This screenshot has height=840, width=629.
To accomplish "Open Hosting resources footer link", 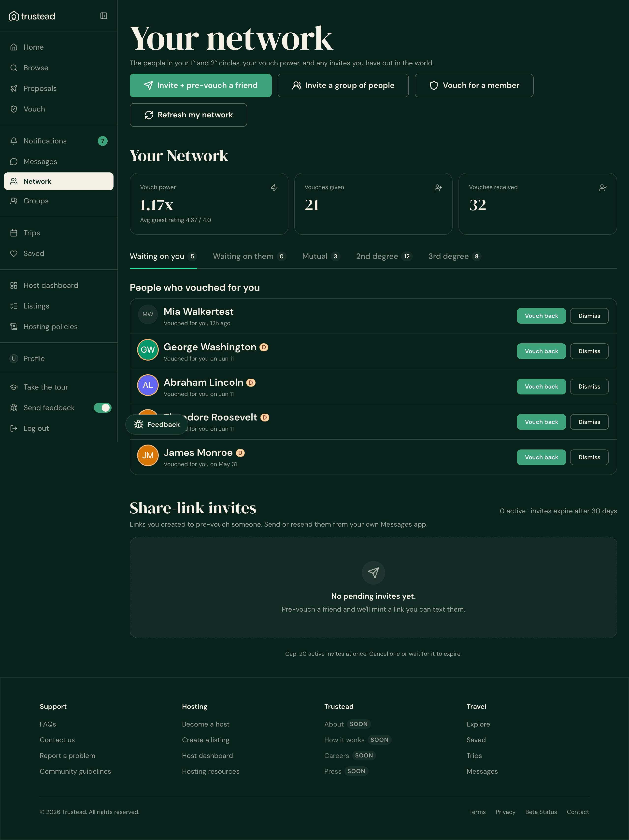I will (x=210, y=771).
